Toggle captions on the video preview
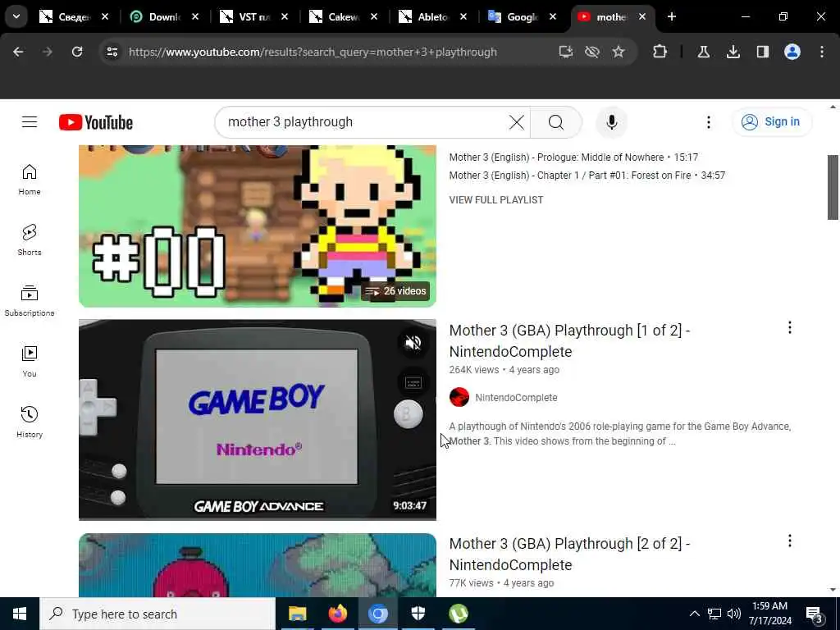This screenshot has height=630, width=840. (x=413, y=382)
